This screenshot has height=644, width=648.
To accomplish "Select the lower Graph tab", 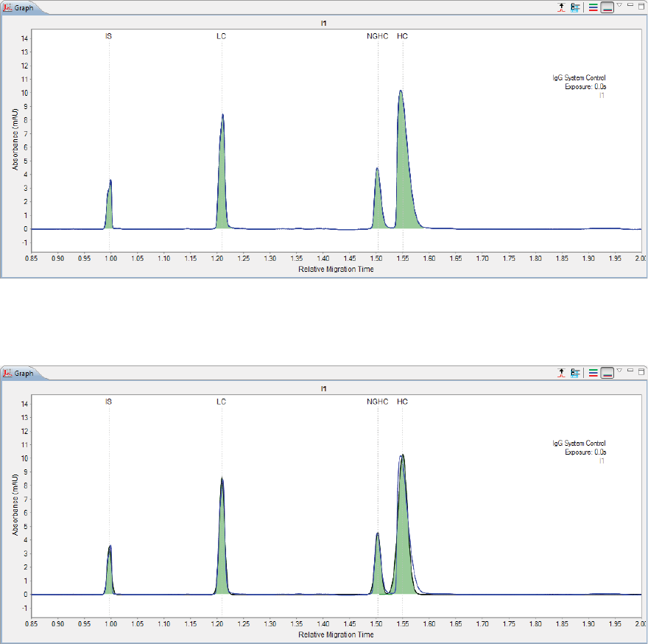I will tap(18, 373).
